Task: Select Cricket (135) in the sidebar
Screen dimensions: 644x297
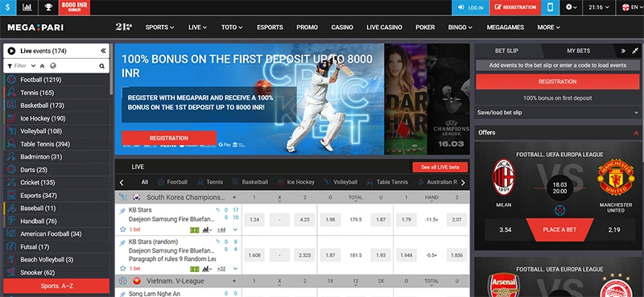Action: (x=56, y=183)
